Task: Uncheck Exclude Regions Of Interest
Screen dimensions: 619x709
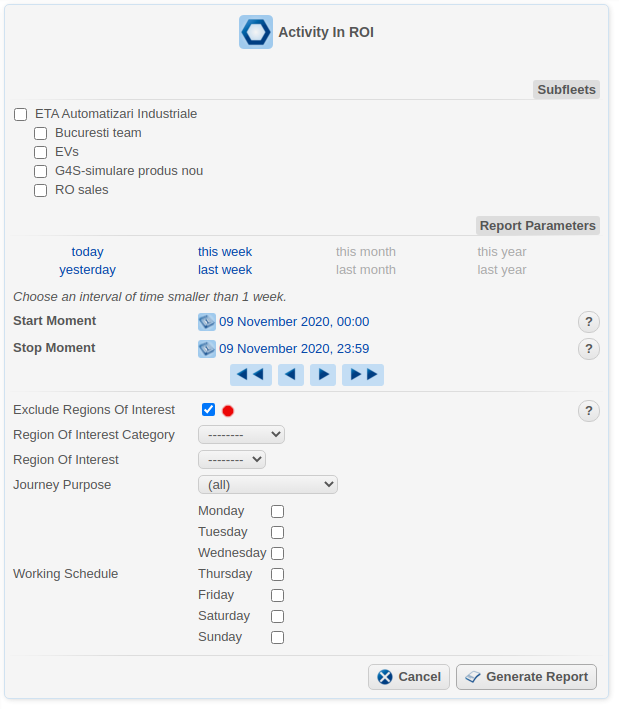Action: [208, 410]
